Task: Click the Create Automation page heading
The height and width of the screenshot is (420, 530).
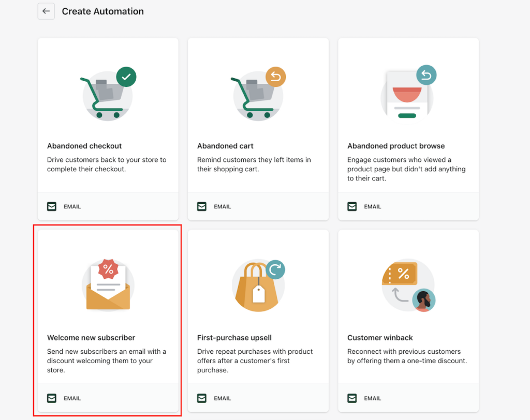Action: (103, 11)
